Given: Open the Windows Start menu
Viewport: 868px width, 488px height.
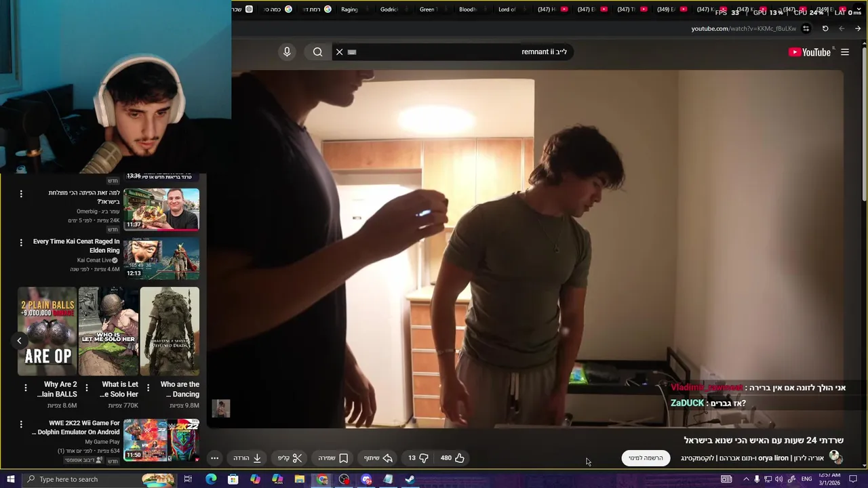Looking at the screenshot, I should coord(11,479).
